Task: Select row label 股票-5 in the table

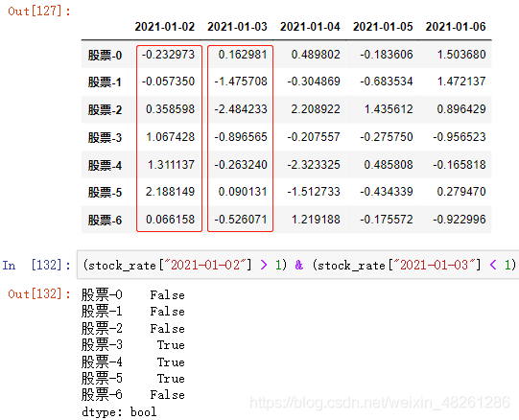Action: [x=105, y=193]
